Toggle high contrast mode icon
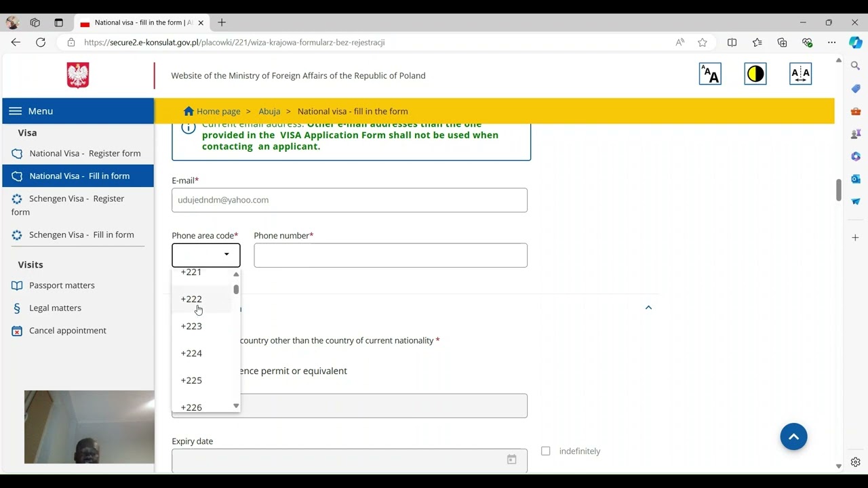The width and height of the screenshot is (868, 488). coord(755,74)
